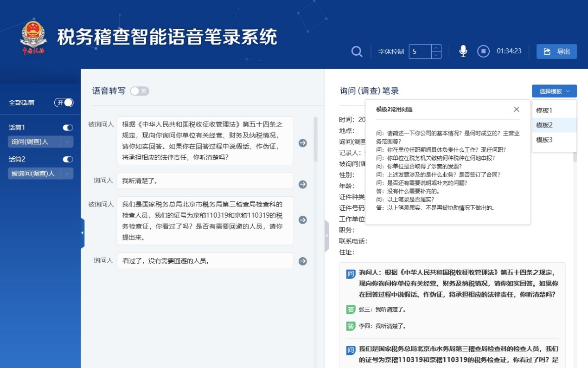This screenshot has width=588, height=368.
Task: Select 模板2 from the template list
Action: coord(554,125)
